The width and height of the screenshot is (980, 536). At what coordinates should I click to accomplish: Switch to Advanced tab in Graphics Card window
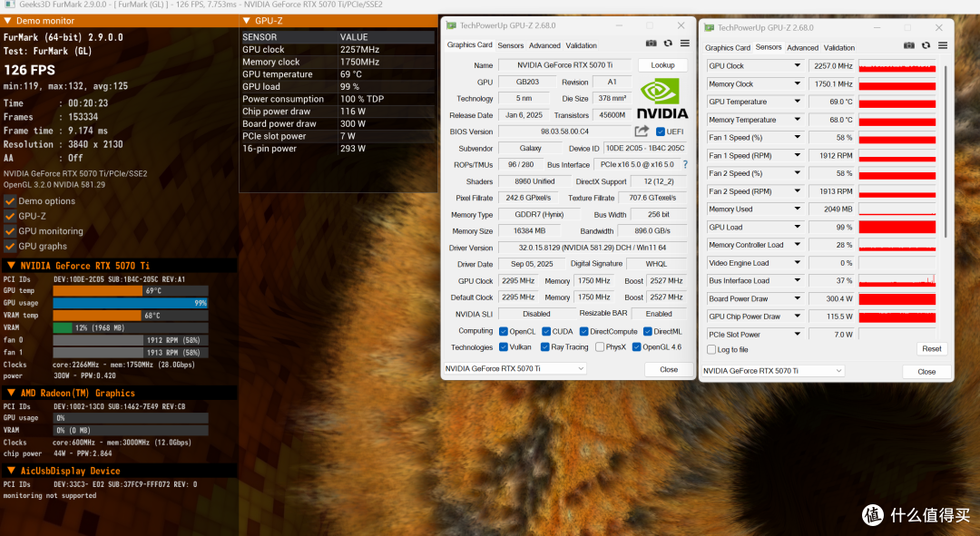[544, 45]
